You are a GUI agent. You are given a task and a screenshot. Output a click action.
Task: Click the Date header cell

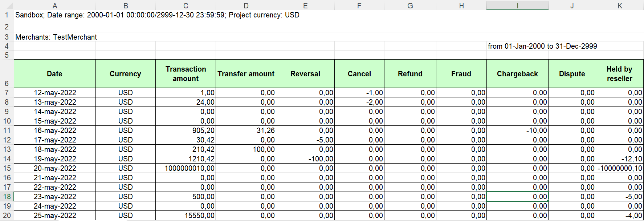55,74
